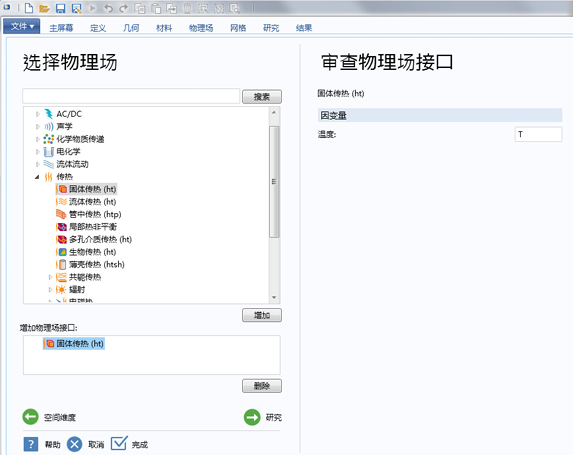Click the Delete trash icon in toolbar
The height and width of the screenshot is (455, 573).
click(x=187, y=8)
